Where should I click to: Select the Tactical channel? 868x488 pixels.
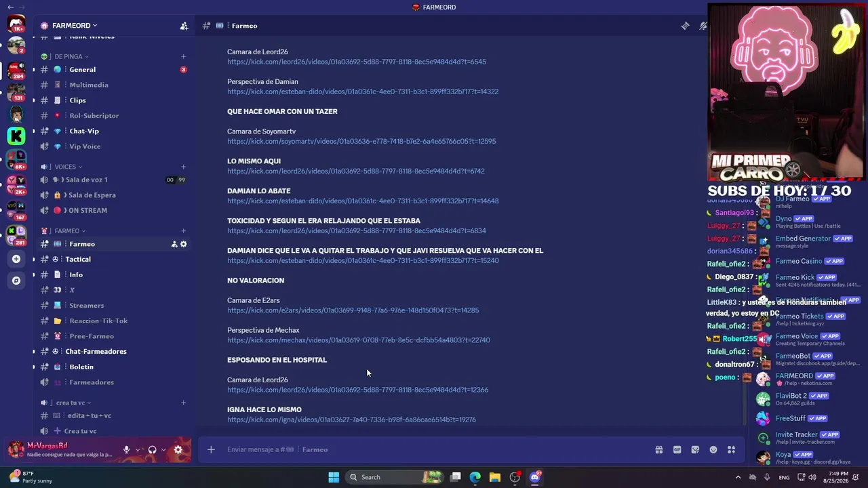(x=113, y=259)
